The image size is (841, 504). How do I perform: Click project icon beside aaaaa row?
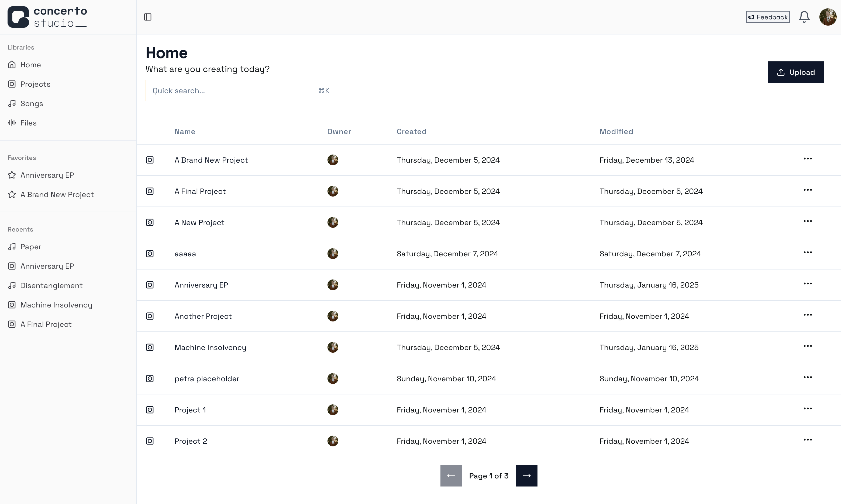150,254
